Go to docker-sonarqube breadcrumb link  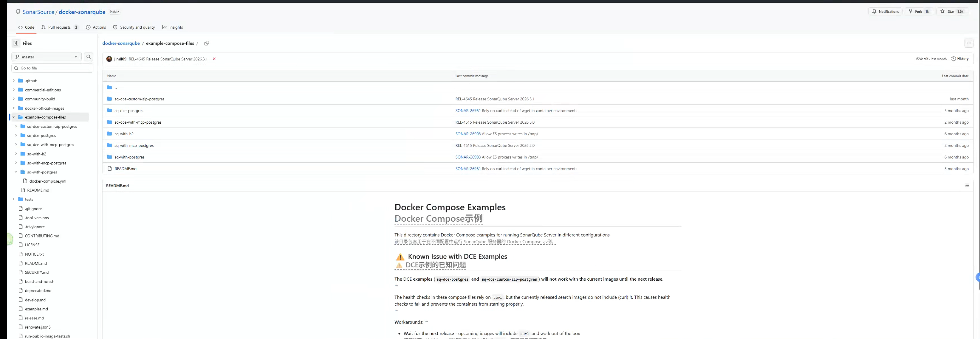(x=121, y=43)
